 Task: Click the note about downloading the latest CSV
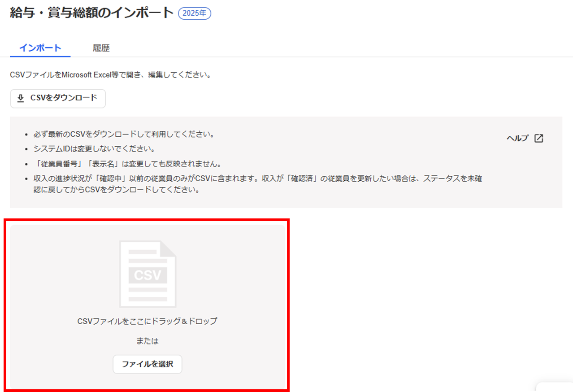124,134
